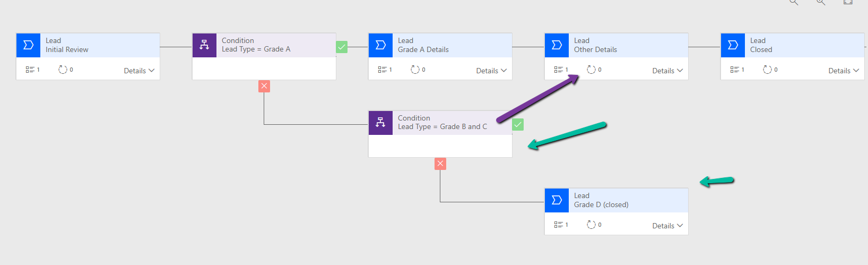Expand Details of Initial Review stage

point(139,71)
